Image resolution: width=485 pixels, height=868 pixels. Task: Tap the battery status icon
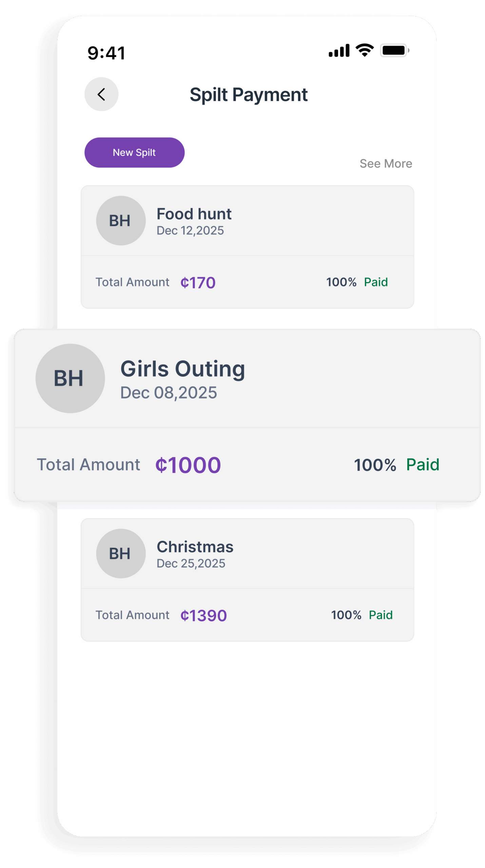(x=394, y=51)
